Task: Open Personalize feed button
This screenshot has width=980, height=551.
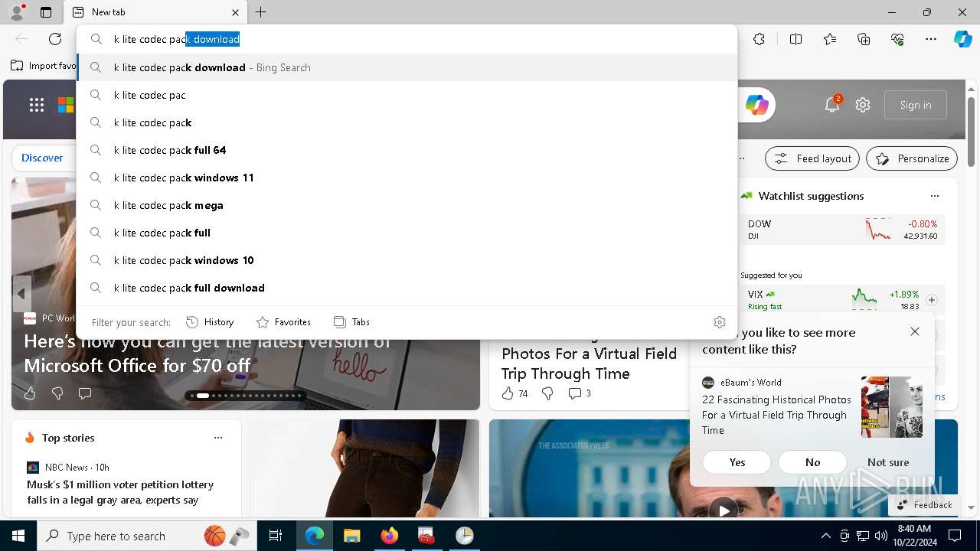Action: pos(912,158)
